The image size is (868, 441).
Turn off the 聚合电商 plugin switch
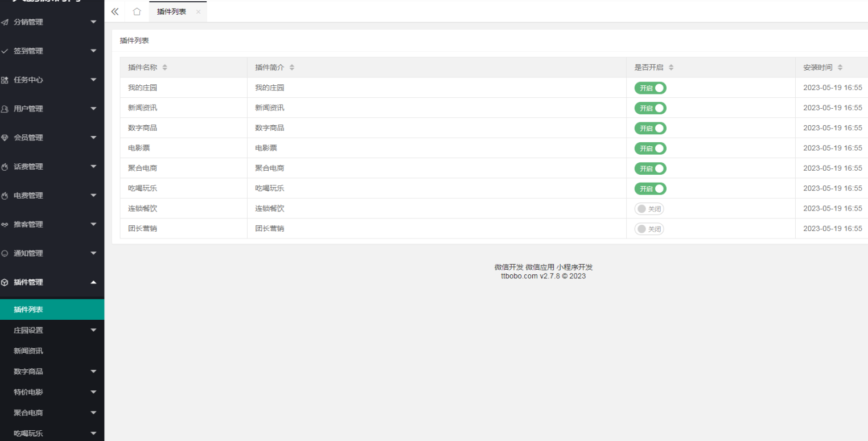(651, 168)
